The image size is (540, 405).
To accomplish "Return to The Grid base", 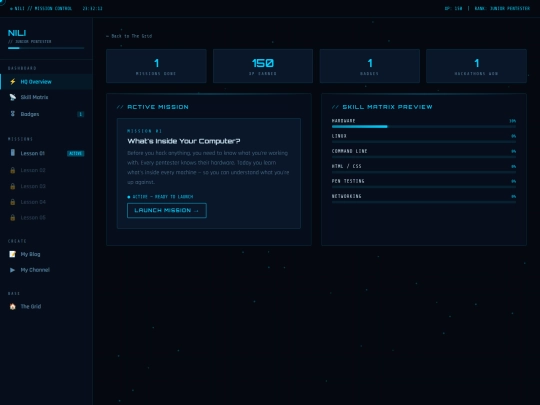I will click(46, 307).
